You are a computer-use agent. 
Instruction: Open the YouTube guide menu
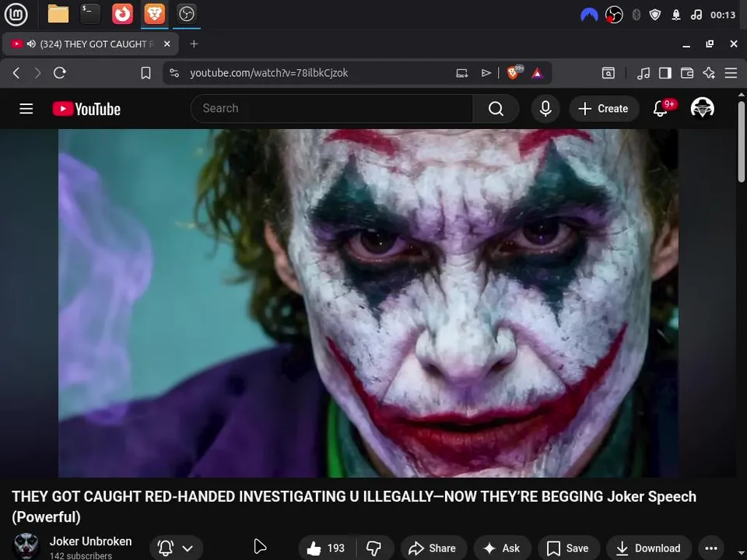[x=26, y=109]
